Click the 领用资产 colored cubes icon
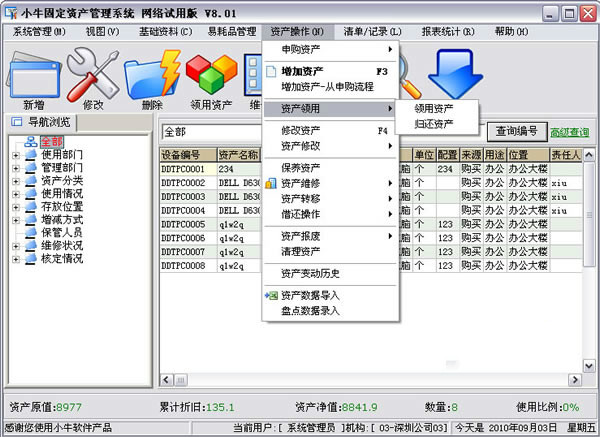 pyautogui.click(x=211, y=73)
